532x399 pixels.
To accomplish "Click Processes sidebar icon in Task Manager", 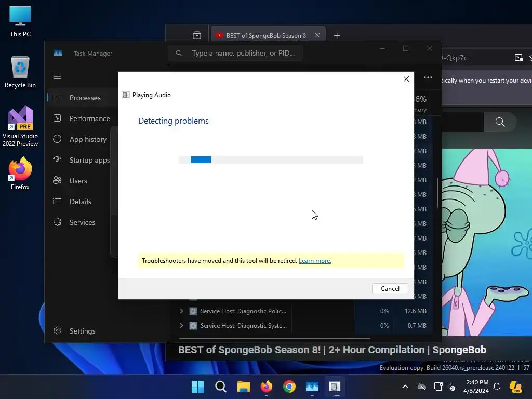I will tap(57, 97).
